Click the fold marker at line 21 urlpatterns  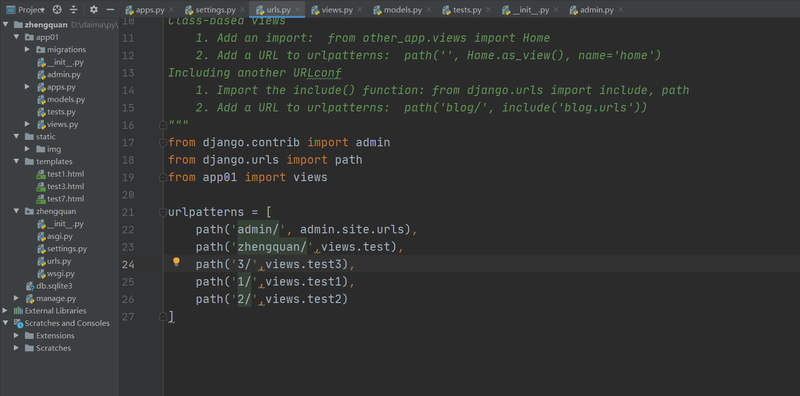pyautogui.click(x=163, y=212)
